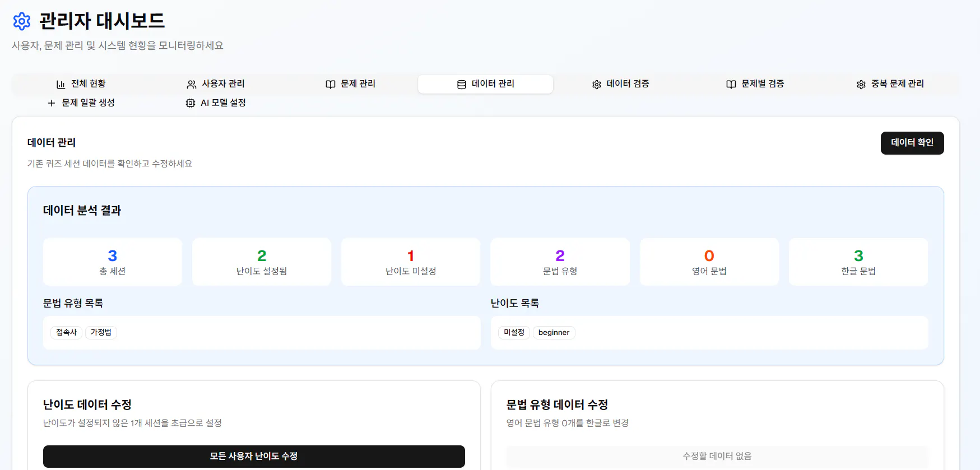Click the 영어 문법 stat card
This screenshot has width=980, height=470.
tap(709, 262)
